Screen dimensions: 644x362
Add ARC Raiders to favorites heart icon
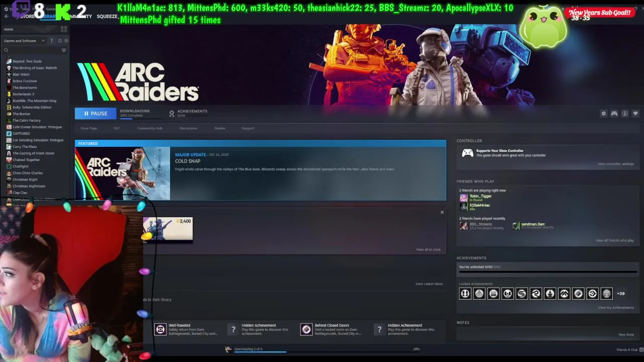point(635,114)
